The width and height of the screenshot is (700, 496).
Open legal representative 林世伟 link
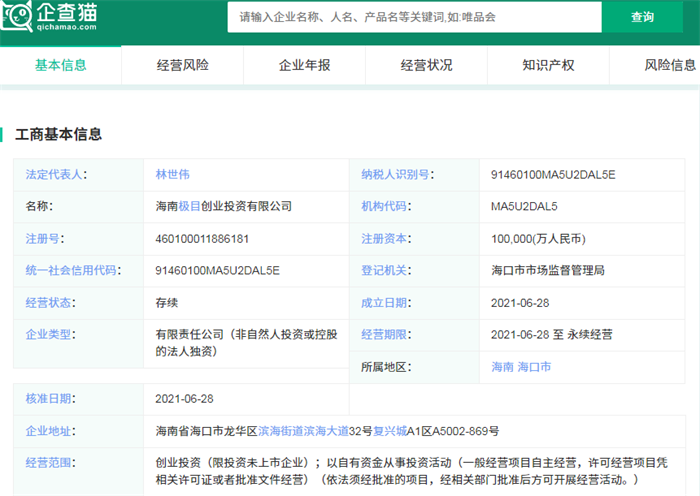[172, 174]
